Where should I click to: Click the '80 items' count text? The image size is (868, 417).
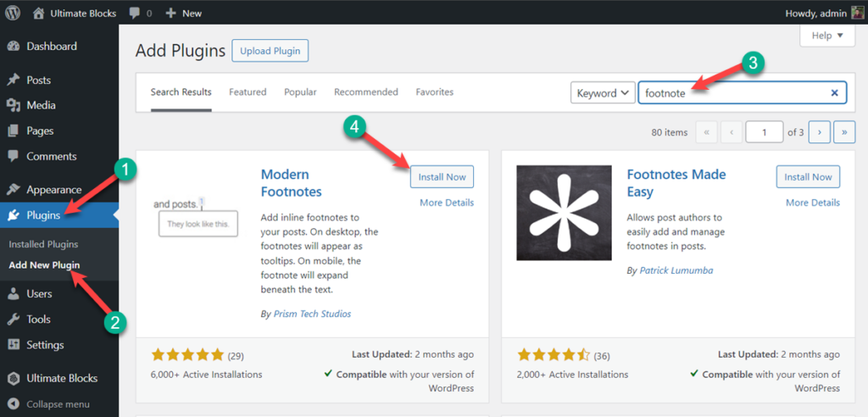(670, 132)
